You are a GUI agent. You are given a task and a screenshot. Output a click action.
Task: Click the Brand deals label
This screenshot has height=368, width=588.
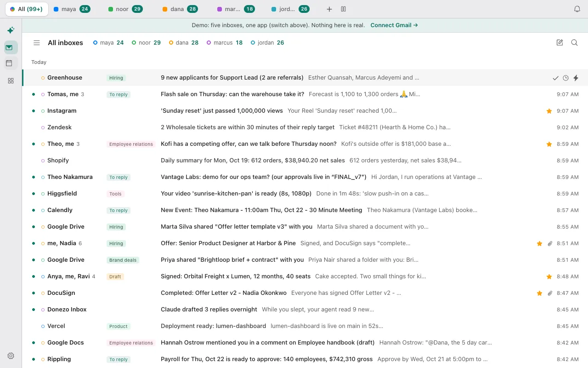tap(123, 260)
